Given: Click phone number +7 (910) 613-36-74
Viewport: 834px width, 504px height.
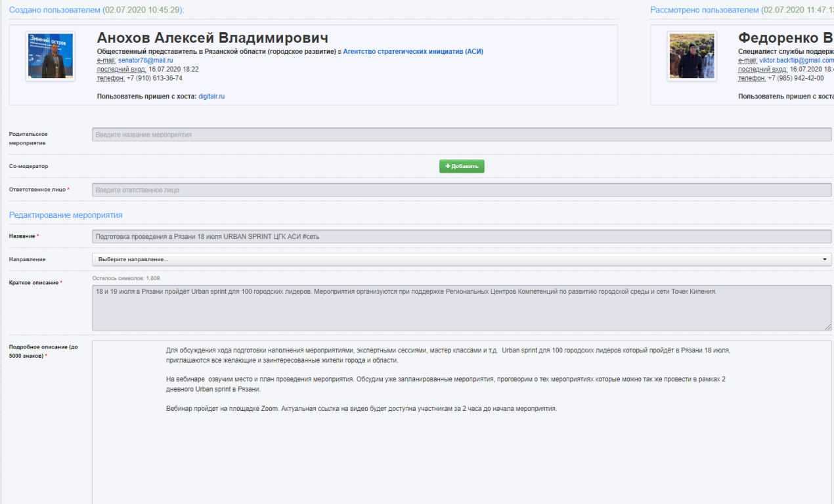Looking at the screenshot, I should pyautogui.click(x=154, y=78).
